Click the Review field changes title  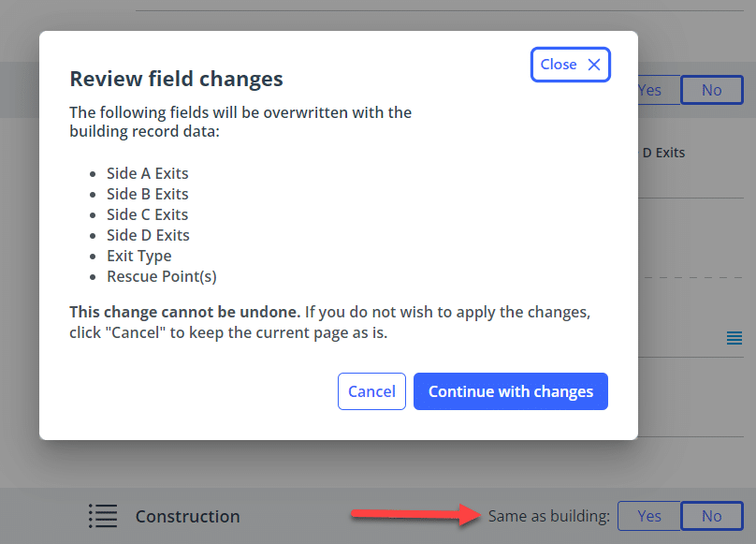tap(176, 80)
